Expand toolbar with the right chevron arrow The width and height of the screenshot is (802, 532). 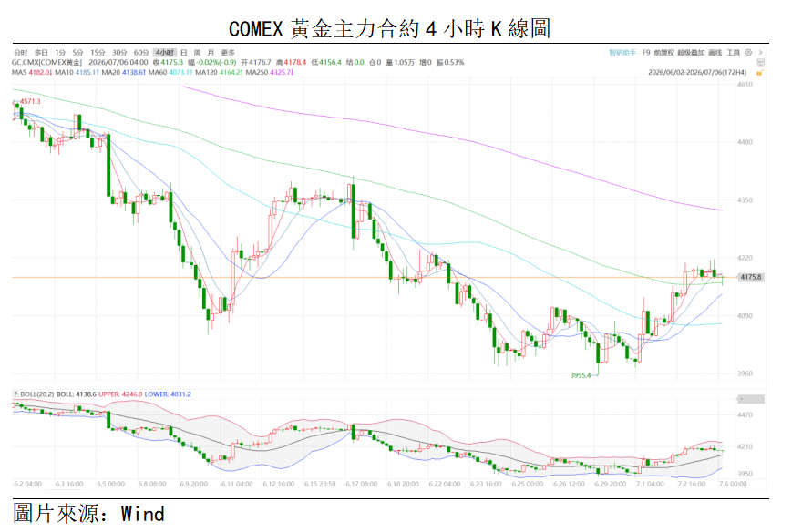coord(761,53)
